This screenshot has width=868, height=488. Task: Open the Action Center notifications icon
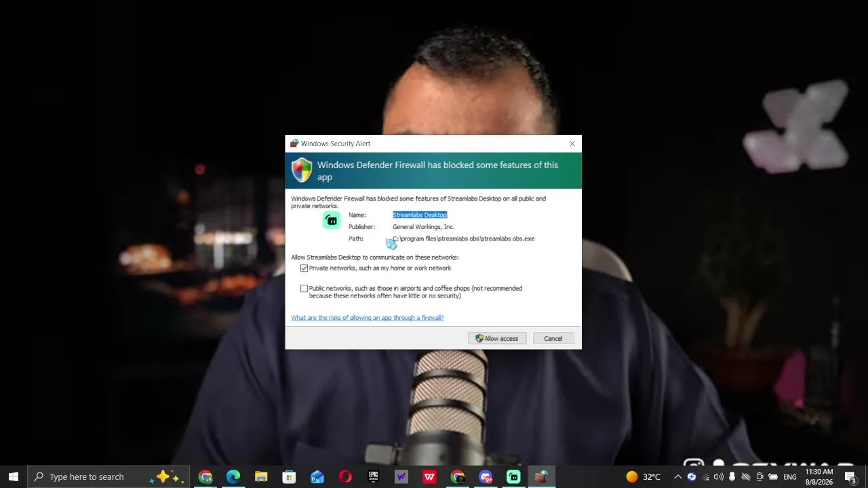click(850, 476)
